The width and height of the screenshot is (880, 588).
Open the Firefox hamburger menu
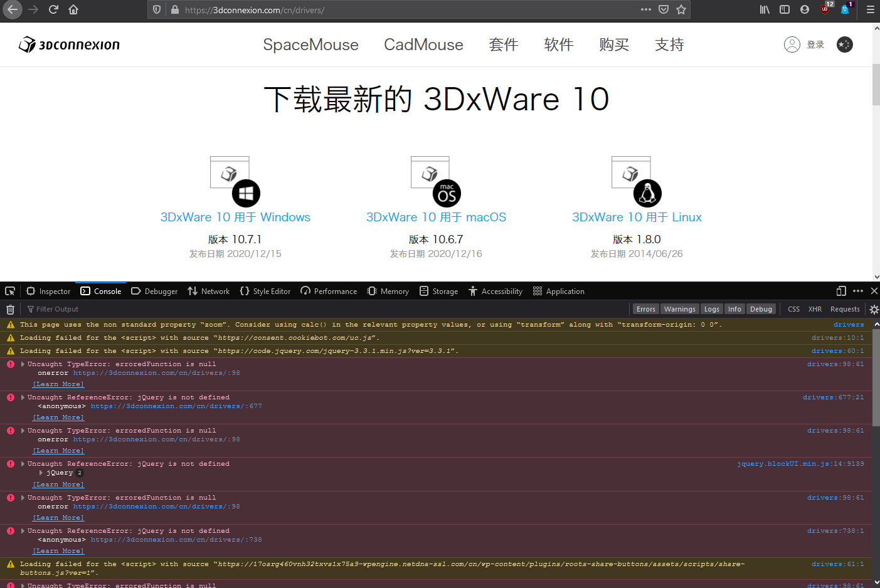pos(870,9)
